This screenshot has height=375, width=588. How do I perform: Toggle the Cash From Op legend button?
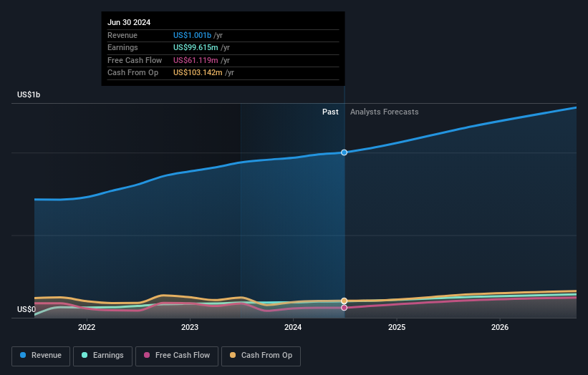click(x=261, y=356)
